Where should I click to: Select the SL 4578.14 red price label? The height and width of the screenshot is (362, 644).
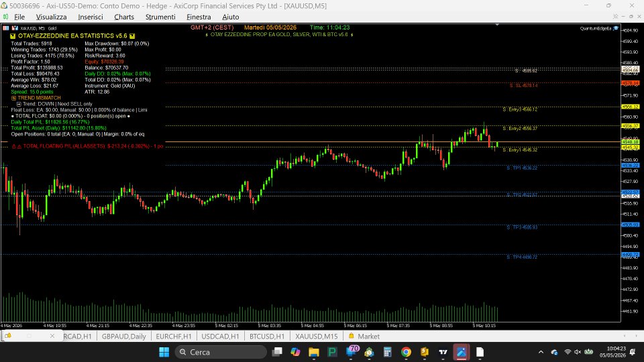click(x=631, y=83)
